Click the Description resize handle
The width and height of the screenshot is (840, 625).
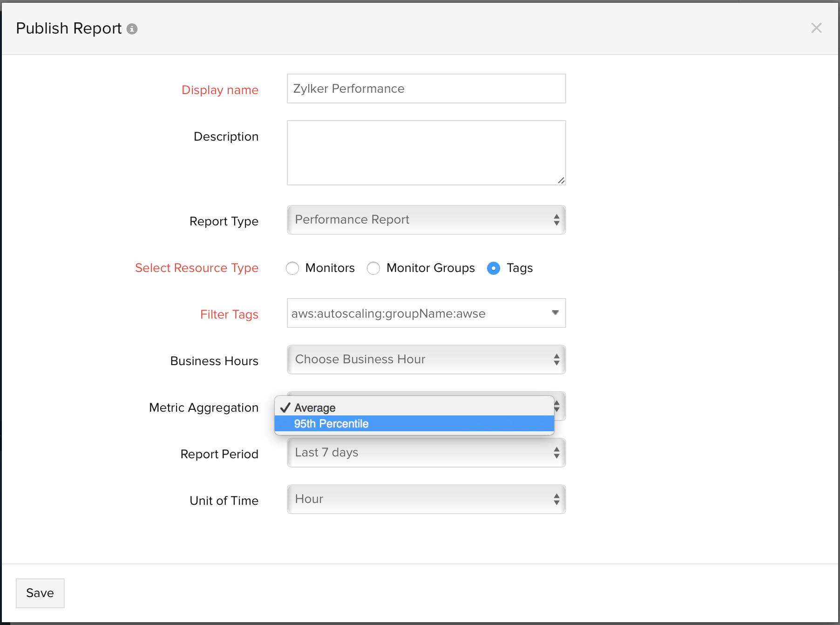click(x=561, y=181)
